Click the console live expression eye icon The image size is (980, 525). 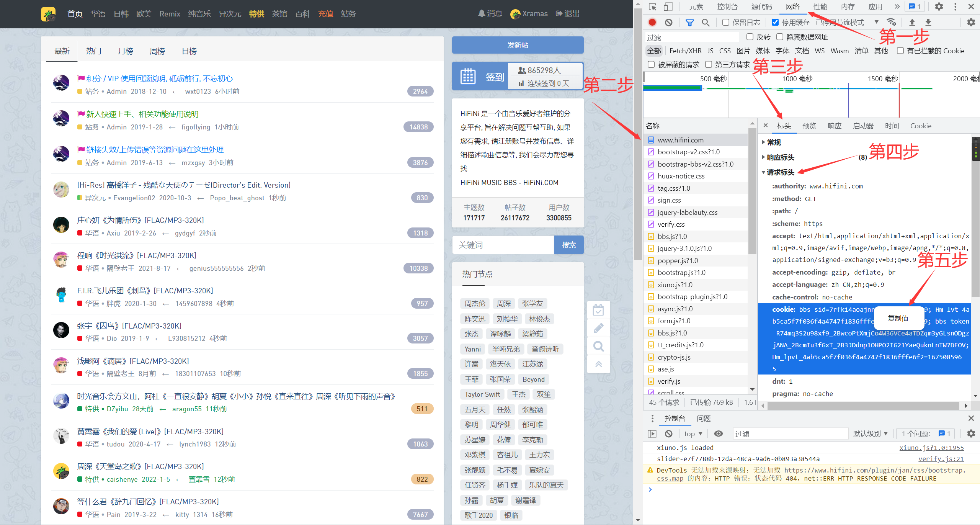click(718, 434)
